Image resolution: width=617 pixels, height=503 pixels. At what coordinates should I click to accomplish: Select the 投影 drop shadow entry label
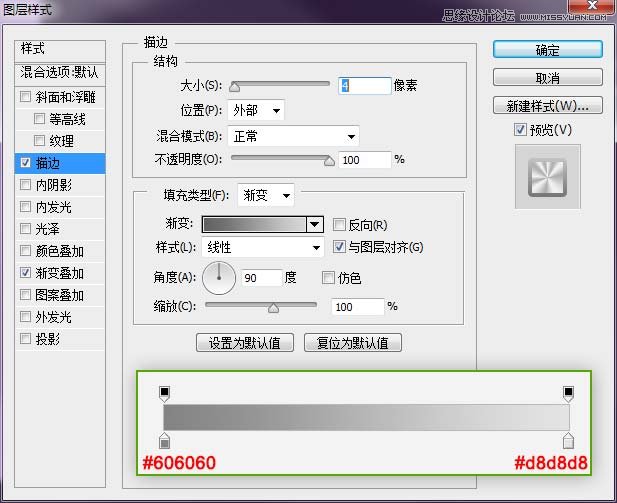pyautogui.click(x=48, y=339)
